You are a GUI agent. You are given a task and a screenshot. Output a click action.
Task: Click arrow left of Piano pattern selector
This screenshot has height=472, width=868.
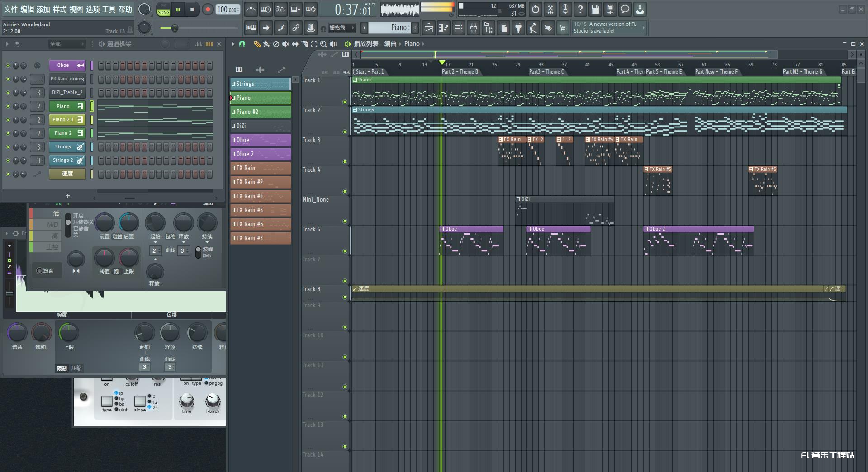pos(364,28)
